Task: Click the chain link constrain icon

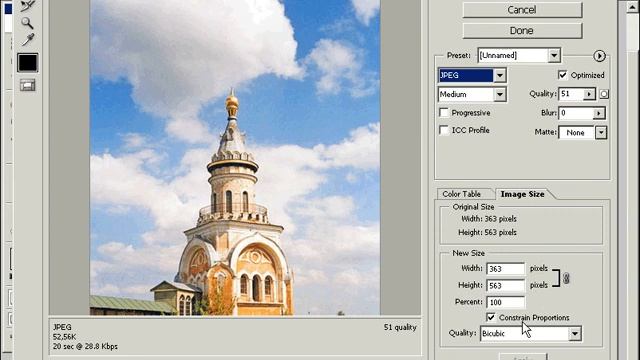Action: [x=566, y=278]
